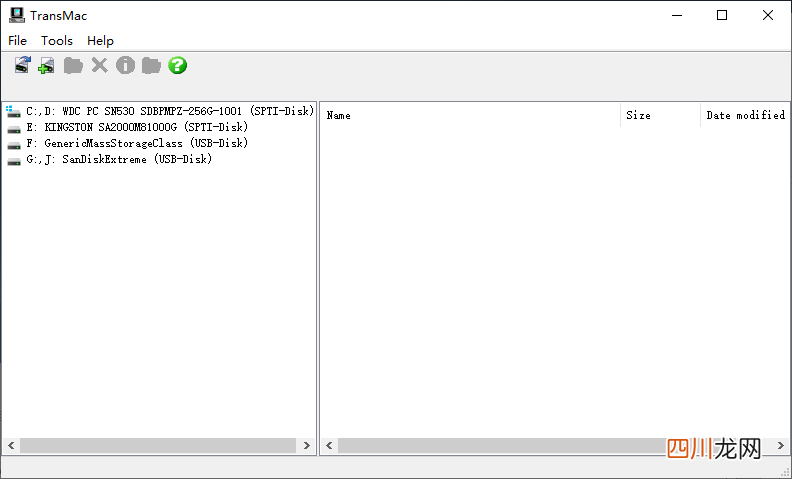Select the G:,J: SanDiskExtreme USB disk

click(x=109, y=159)
